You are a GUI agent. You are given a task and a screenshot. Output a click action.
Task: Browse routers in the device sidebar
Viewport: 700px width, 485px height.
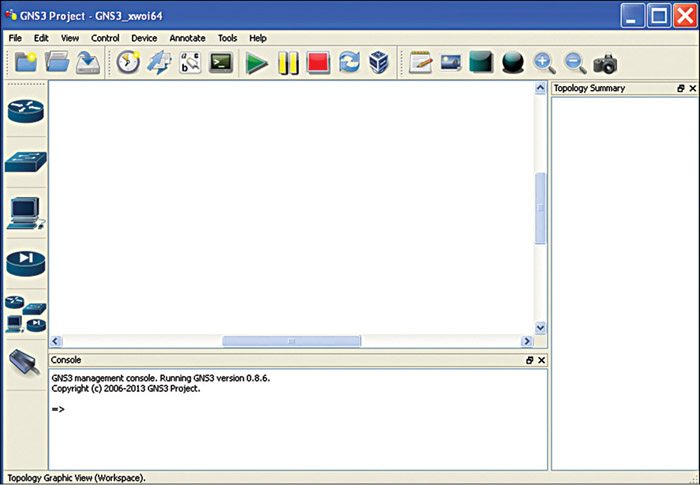[25, 110]
